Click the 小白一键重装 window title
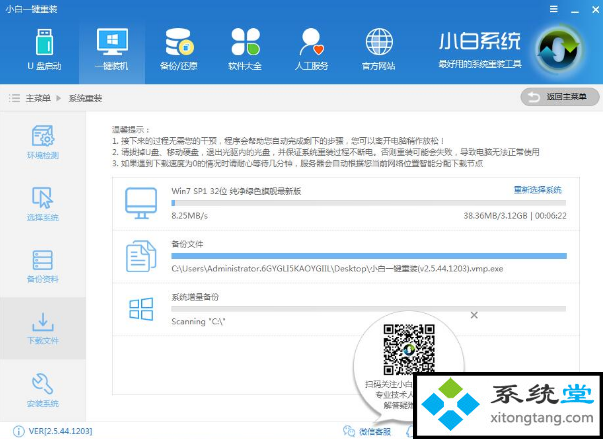This screenshot has width=603, height=439. point(32,9)
